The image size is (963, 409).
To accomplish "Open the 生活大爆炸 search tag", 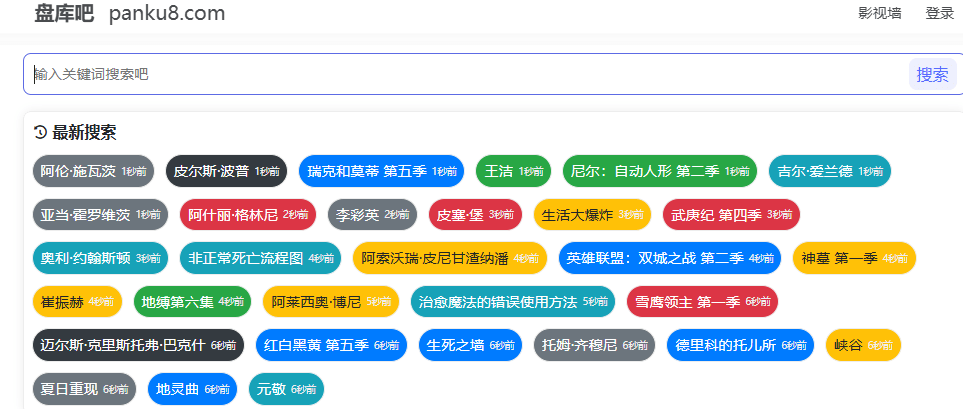I will (593, 214).
